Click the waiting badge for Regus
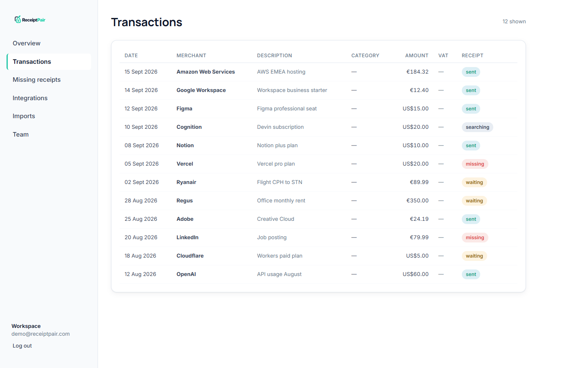Screen dimensions: 588x368 pos(474,201)
